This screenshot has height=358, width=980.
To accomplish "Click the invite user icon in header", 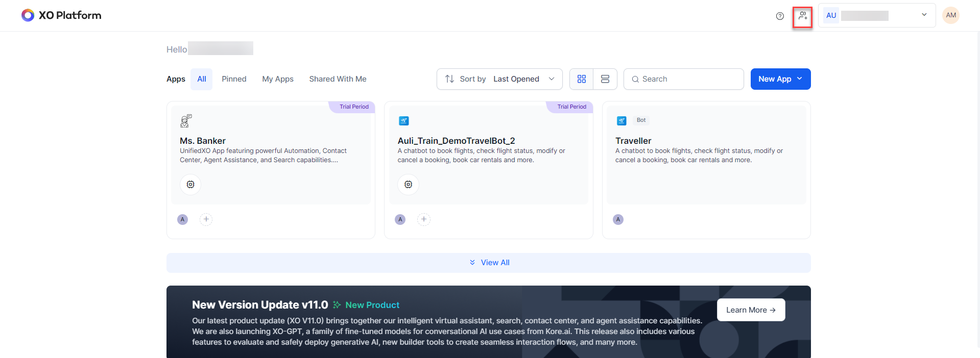I will 802,16.
